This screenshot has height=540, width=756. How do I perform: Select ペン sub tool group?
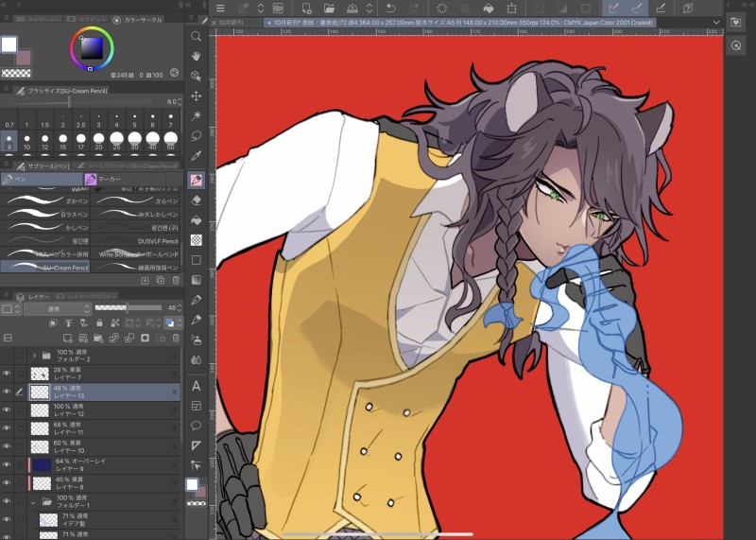[42, 179]
